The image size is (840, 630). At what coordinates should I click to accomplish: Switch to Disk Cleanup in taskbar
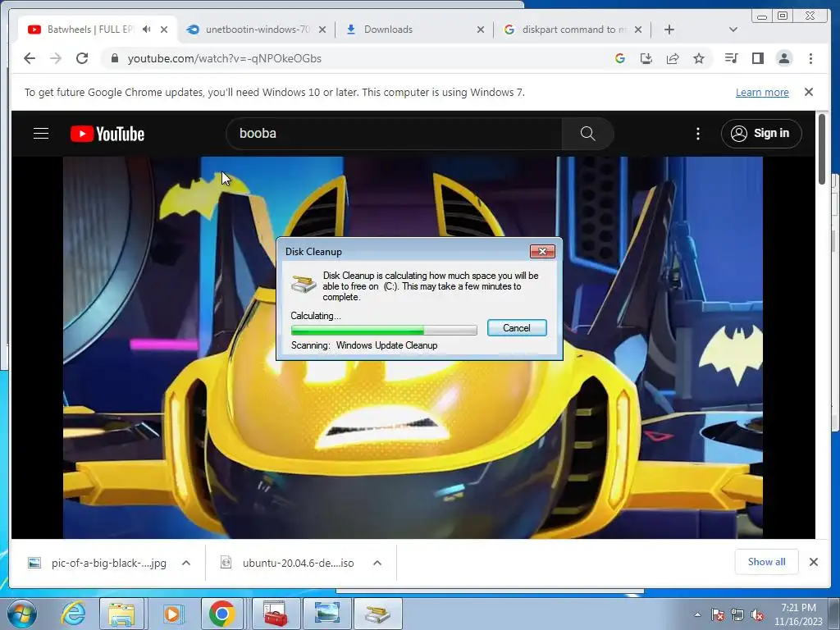pyautogui.click(x=377, y=614)
